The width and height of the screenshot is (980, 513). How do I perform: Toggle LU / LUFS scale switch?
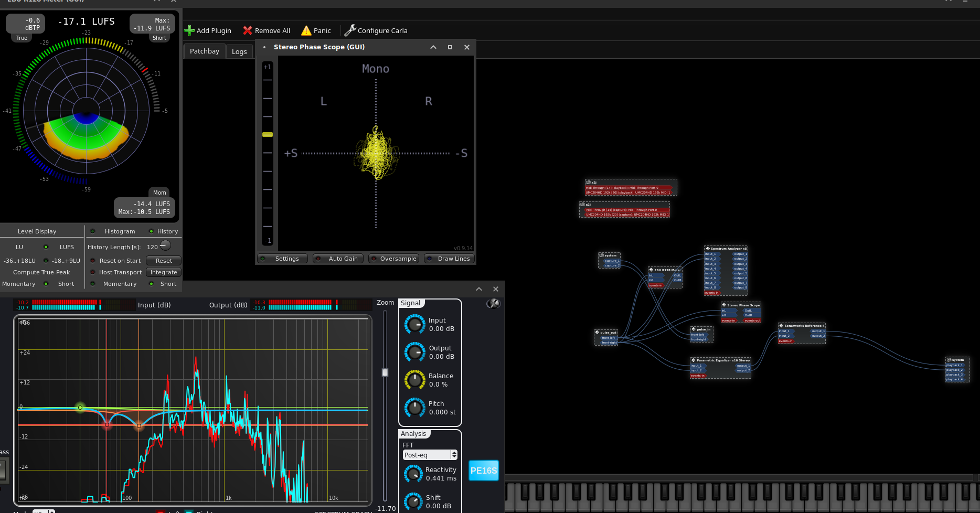pyautogui.click(x=46, y=247)
